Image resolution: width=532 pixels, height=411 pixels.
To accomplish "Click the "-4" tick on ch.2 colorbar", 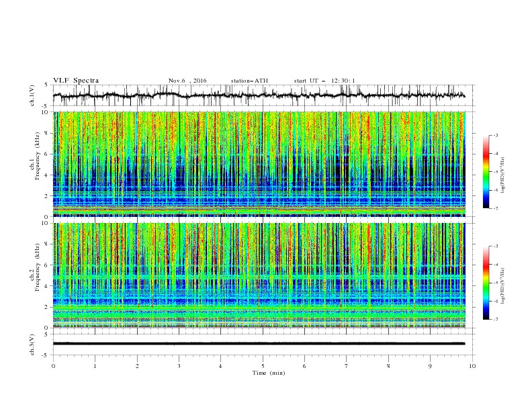I will [496, 265].
